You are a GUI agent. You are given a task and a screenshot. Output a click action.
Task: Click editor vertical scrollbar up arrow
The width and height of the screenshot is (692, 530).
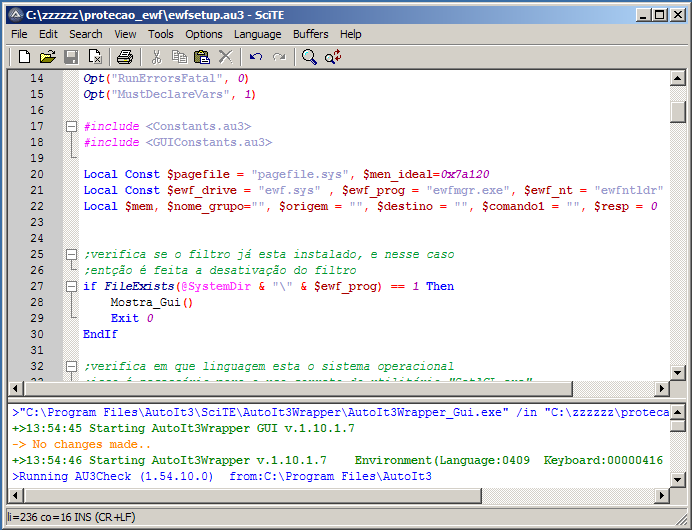[677, 79]
